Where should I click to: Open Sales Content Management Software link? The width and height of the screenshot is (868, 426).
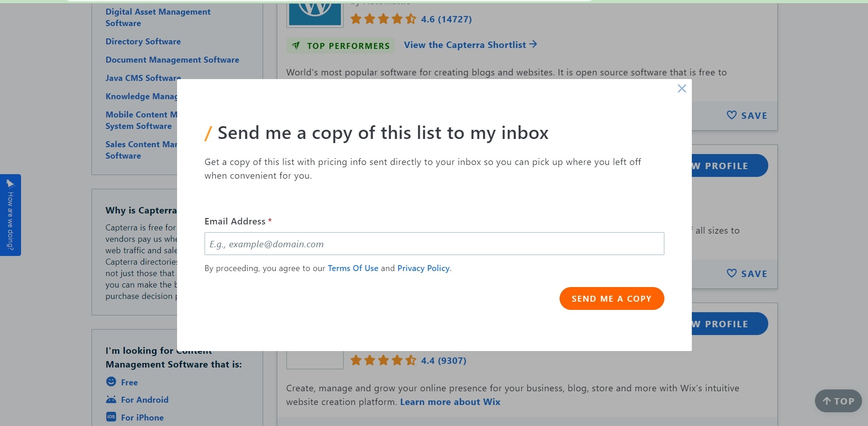(141, 150)
